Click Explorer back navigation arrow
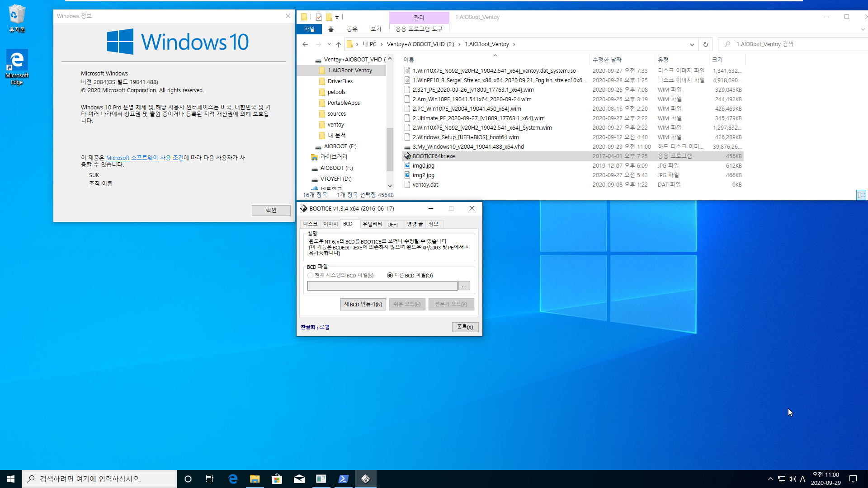This screenshot has width=868, height=488. pyautogui.click(x=305, y=44)
